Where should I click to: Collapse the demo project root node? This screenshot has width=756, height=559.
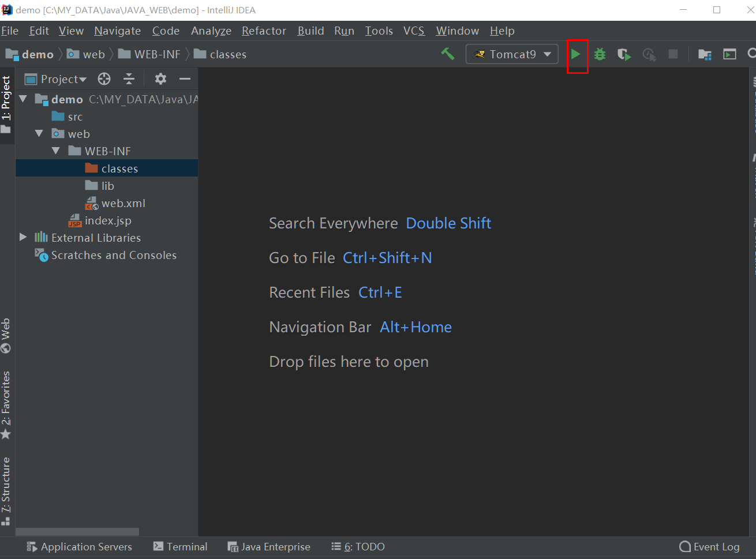(23, 99)
